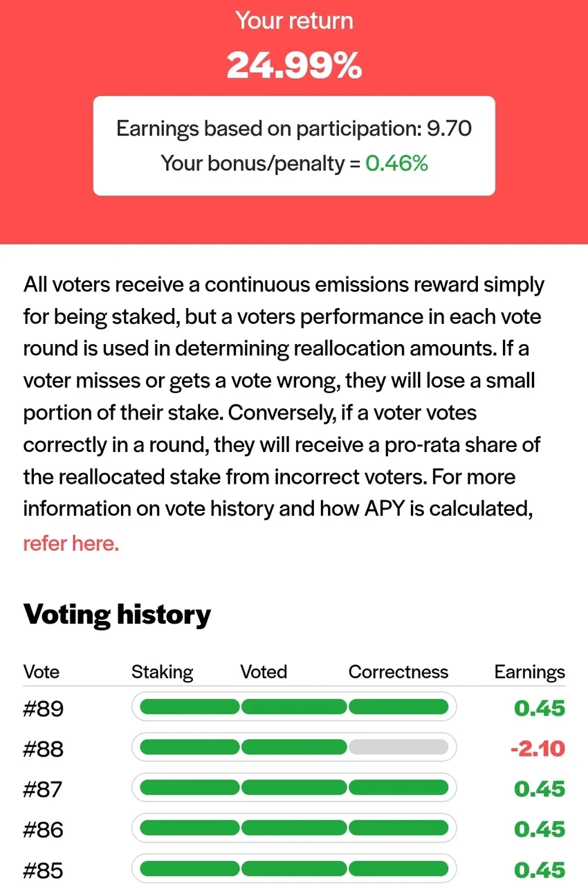Click the Voting history heading

click(x=117, y=615)
